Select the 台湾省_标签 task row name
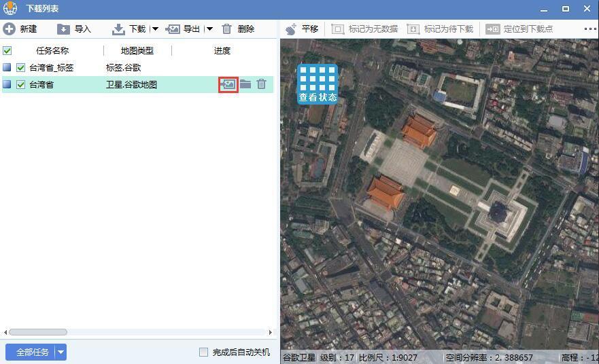 pyautogui.click(x=51, y=68)
